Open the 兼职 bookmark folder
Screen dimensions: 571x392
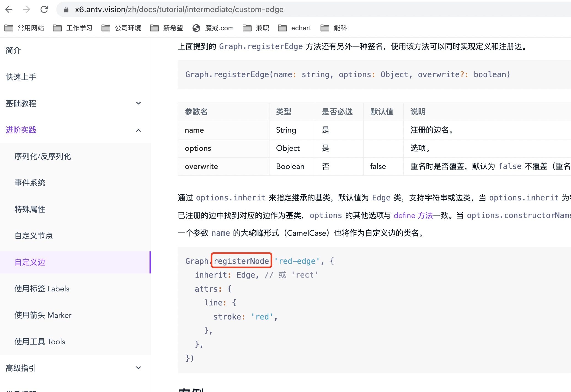(256, 28)
